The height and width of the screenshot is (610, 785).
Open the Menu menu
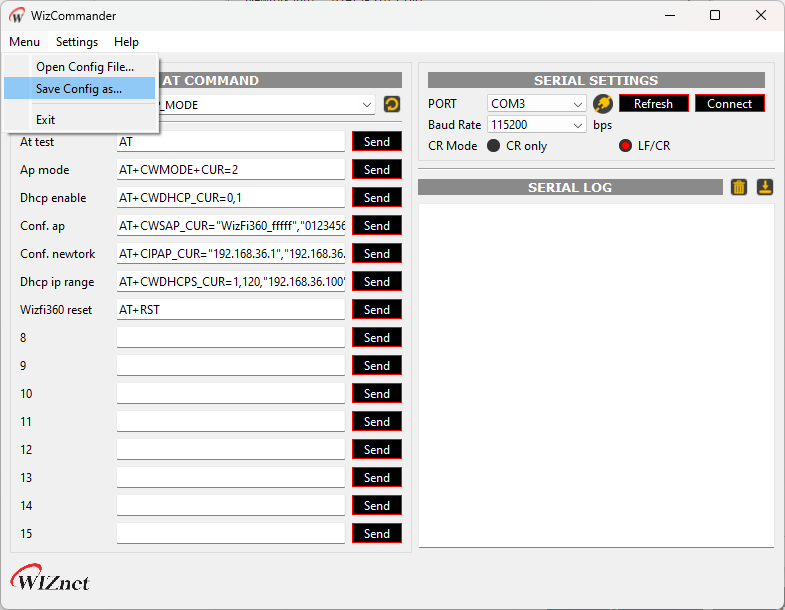point(25,42)
